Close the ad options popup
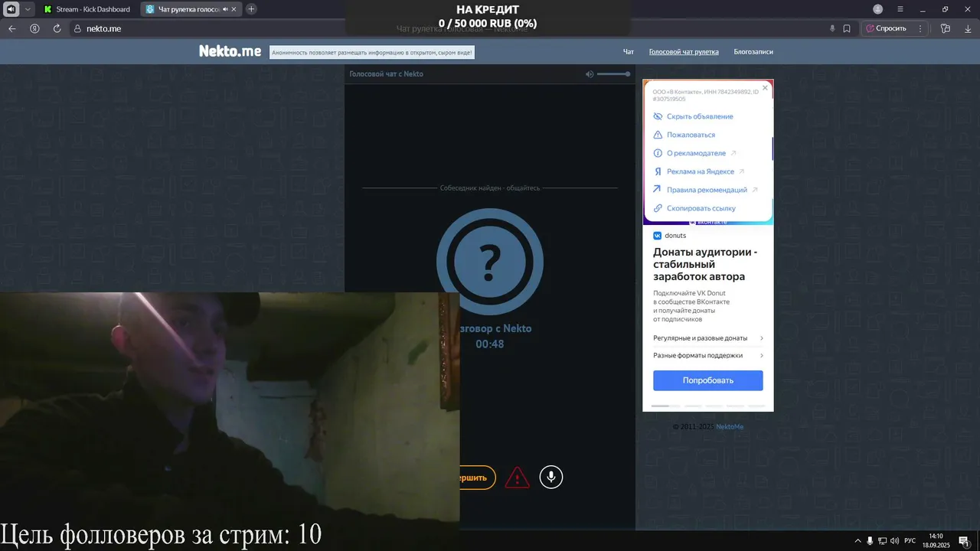This screenshot has width=980, height=551. 765,88
